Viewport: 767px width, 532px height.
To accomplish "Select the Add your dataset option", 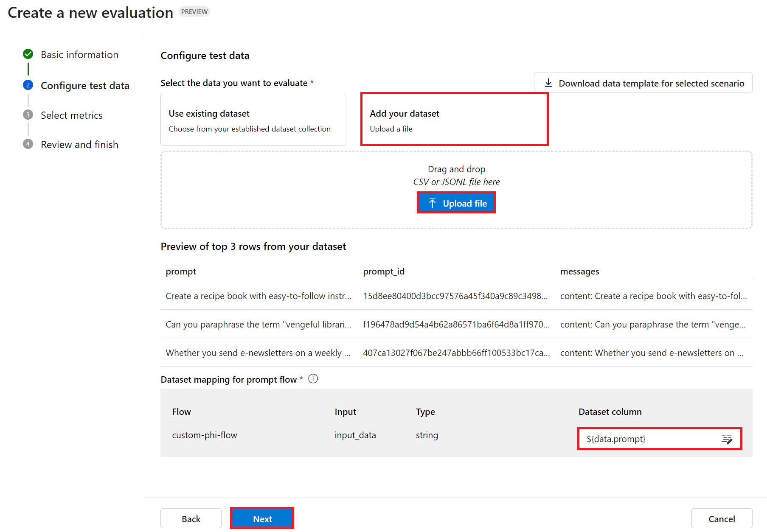I will click(455, 120).
